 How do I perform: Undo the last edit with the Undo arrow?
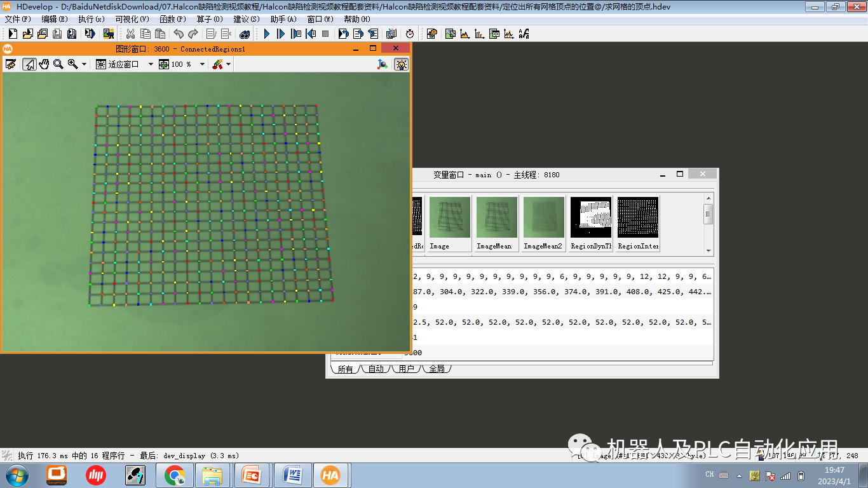(178, 33)
